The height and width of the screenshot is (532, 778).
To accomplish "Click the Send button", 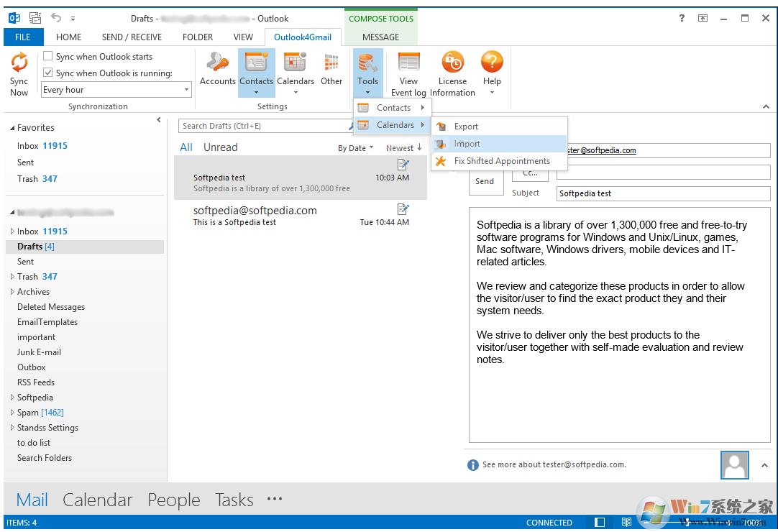I will point(486,181).
